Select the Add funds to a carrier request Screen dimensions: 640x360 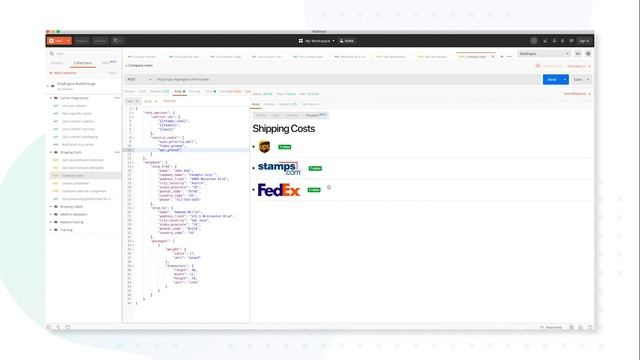(78, 144)
